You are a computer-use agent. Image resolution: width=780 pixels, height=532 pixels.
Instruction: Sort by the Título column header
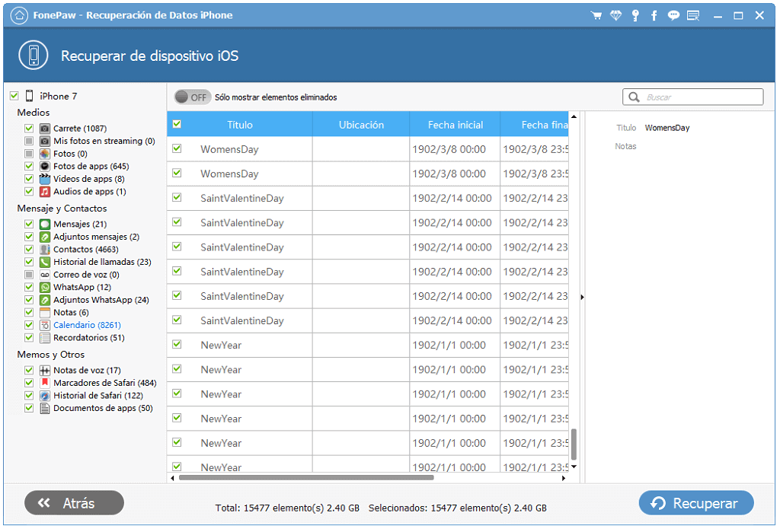click(240, 124)
